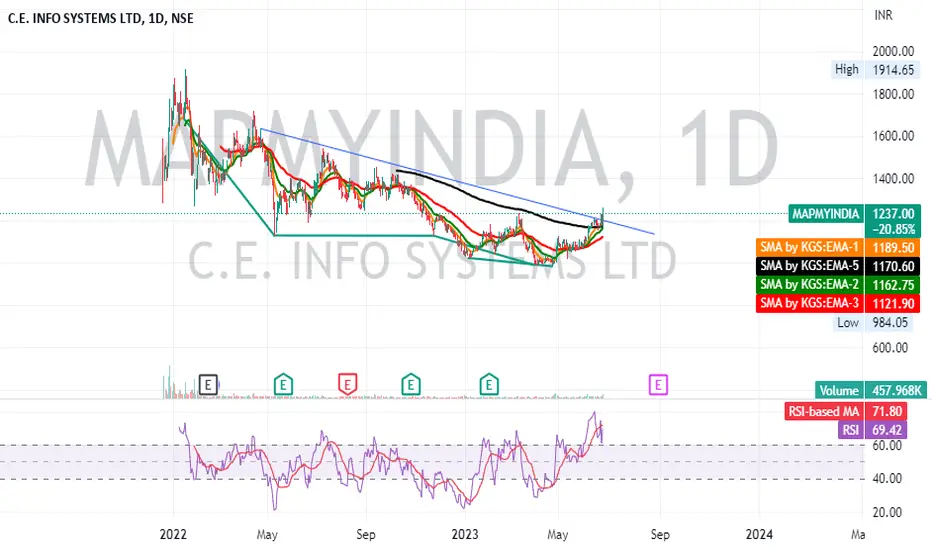The height and width of the screenshot is (550, 932).
Task: Click the RSI 40.00 axis label
Action: (x=887, y=479)
